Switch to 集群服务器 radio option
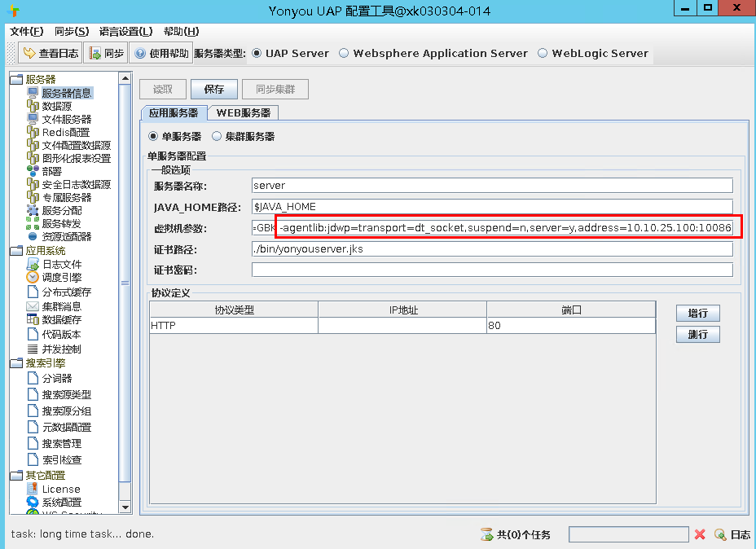 click(x=217, y=136)
